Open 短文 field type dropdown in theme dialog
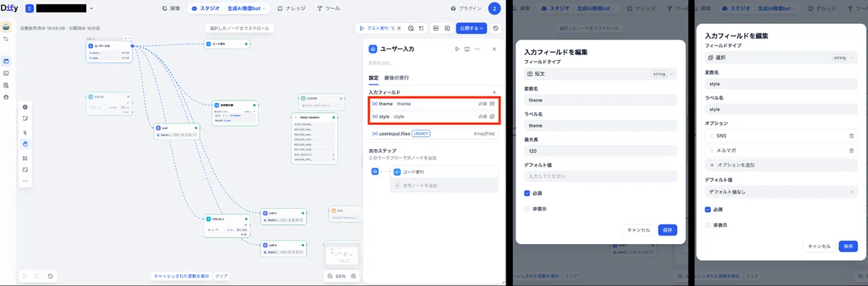The height and width of the screenshot is (286, 868). 600,74
